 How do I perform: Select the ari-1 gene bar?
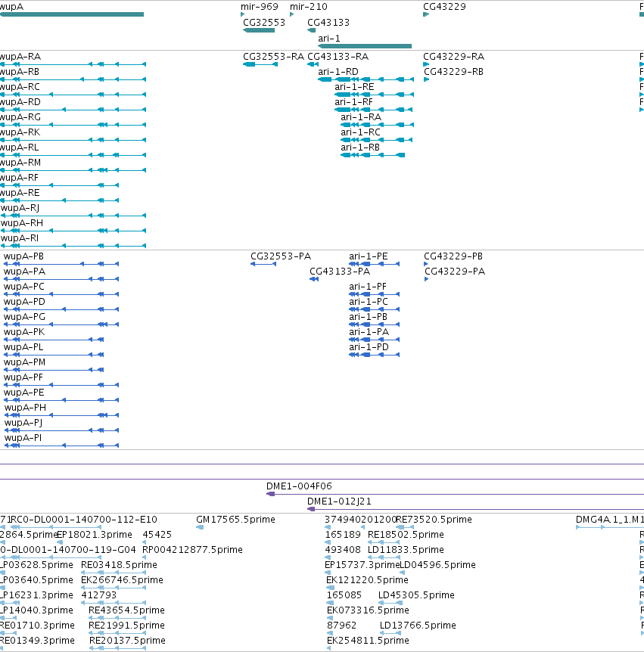(365, 46)
